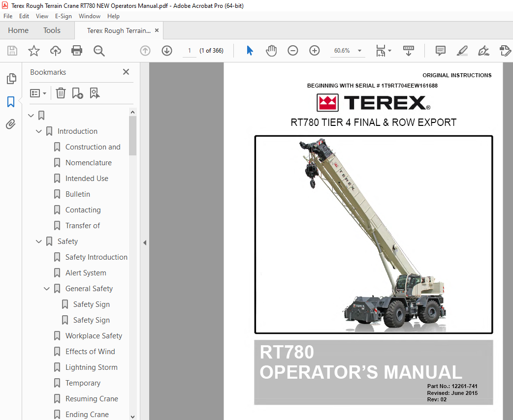513x420 pixels.
Task: Print the document with the printer icon
Action: 77,51
